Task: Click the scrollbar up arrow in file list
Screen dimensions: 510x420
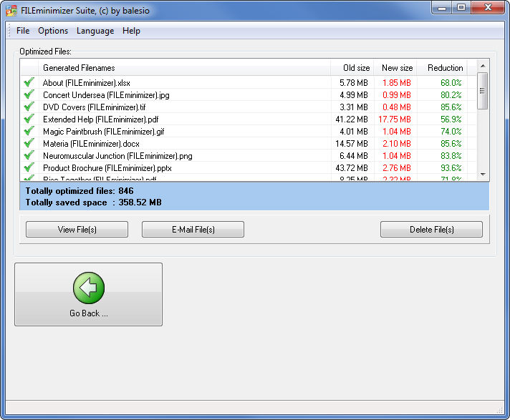Action: click(x=483, y=66)
